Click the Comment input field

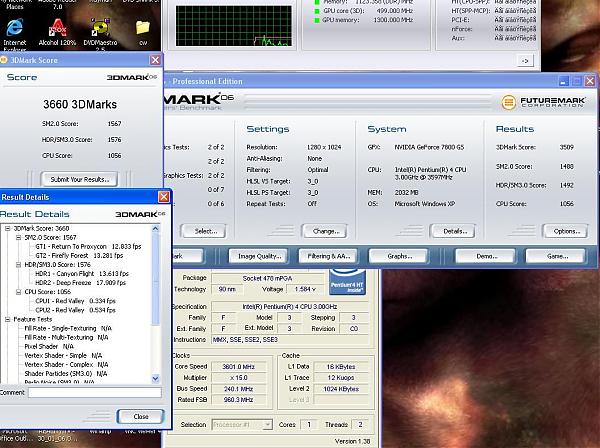[x=95, y=392]
